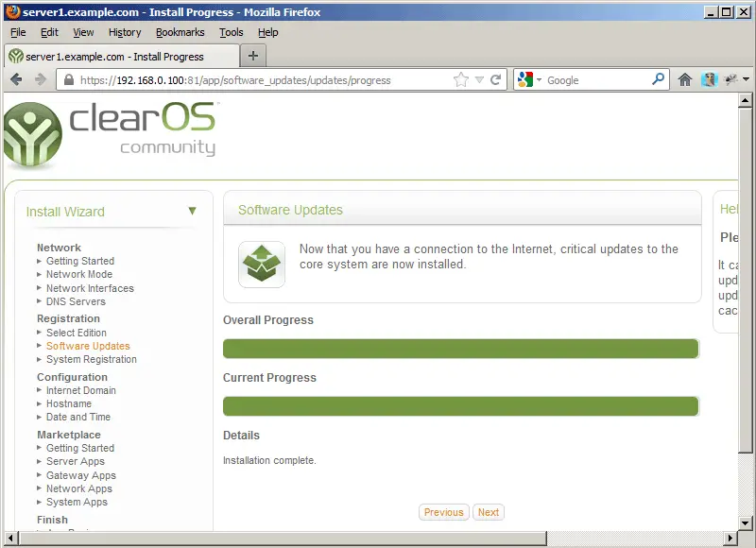The width and height of the screenshot is (756, 548).
Task: Click the scroll left arrow
Action: pyautogui.click(x=11, y=538)
